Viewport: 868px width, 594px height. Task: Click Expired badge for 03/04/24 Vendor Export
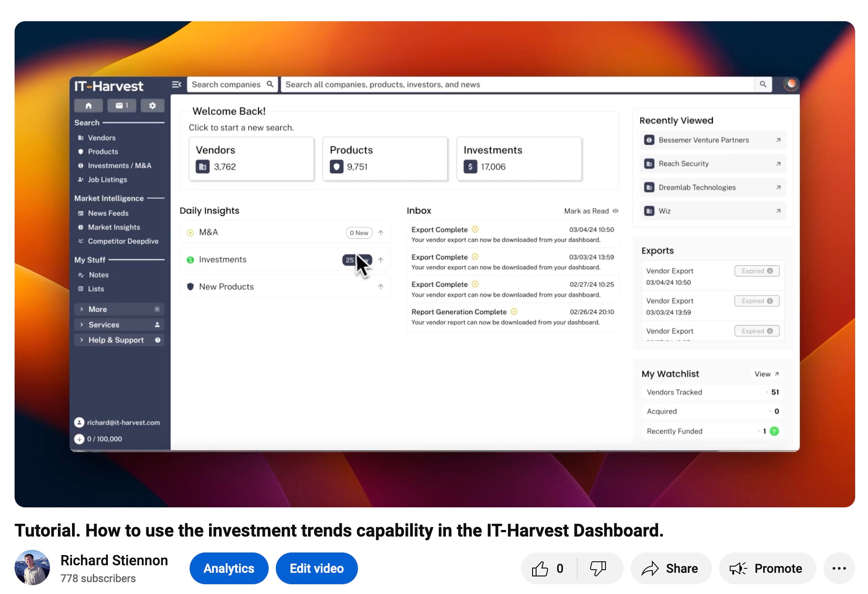[x=757, y=271]
